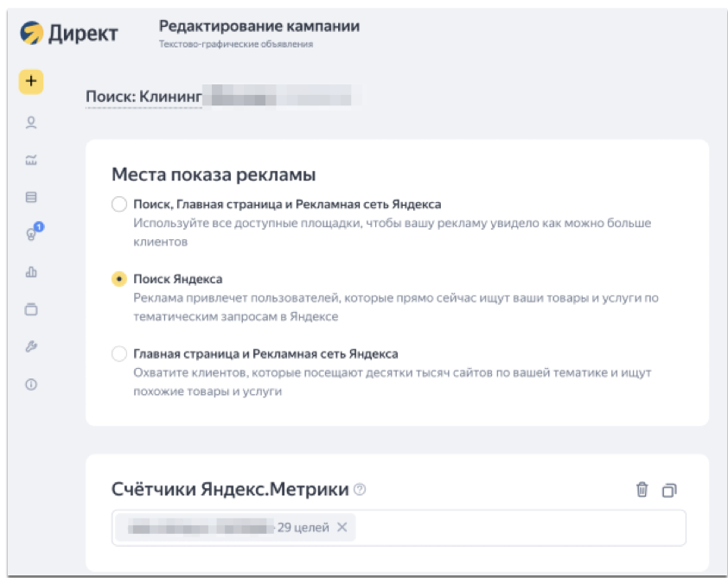Open the campaigns chart sidebar icon
Image resolution: width=728 pixels, height=578 pixels.
pos(31,160)
